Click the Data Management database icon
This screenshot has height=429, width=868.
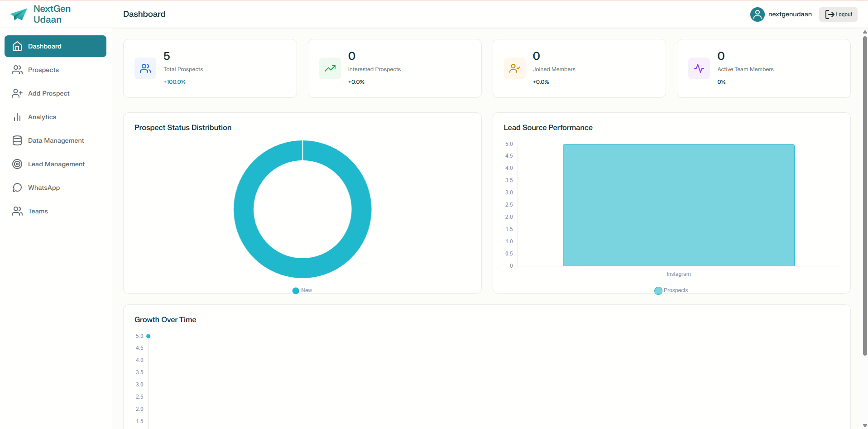click(x=17, y=140)
